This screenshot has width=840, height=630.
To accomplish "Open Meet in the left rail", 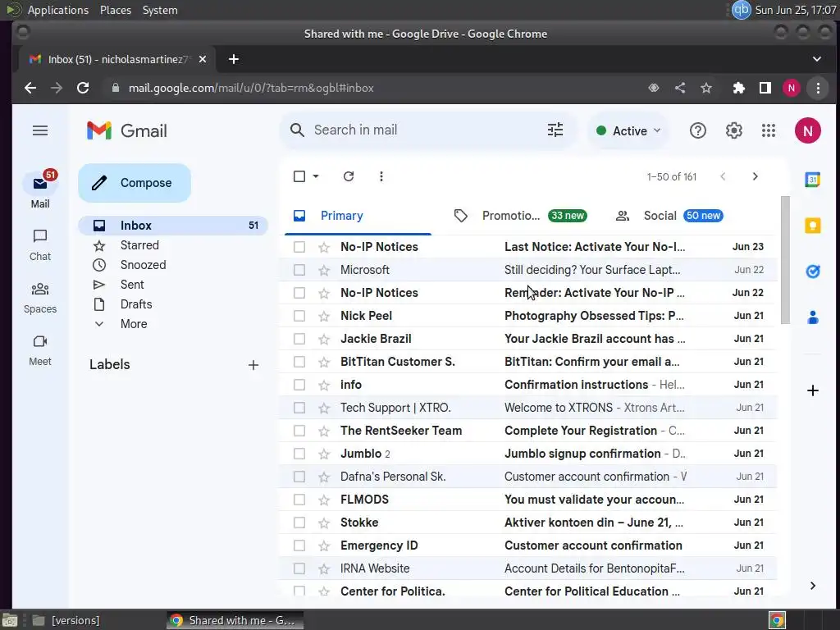I will click(x=40, y=350).
